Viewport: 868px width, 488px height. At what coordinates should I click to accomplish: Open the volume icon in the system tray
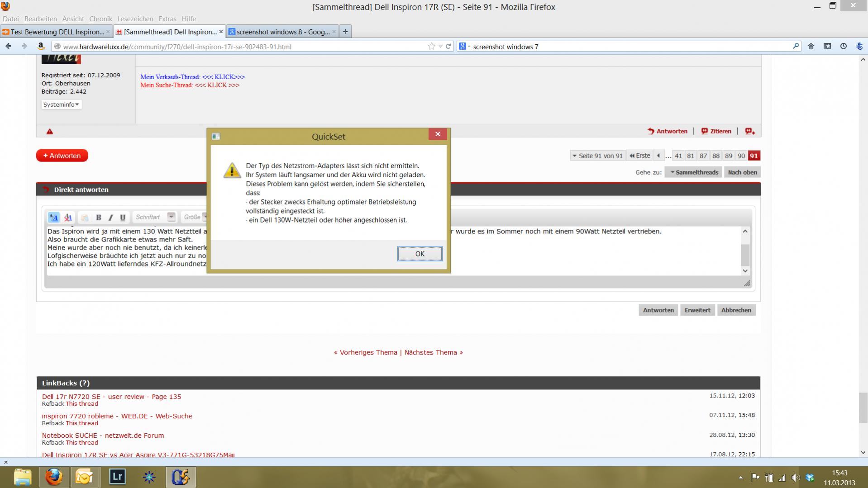point(796,478)
